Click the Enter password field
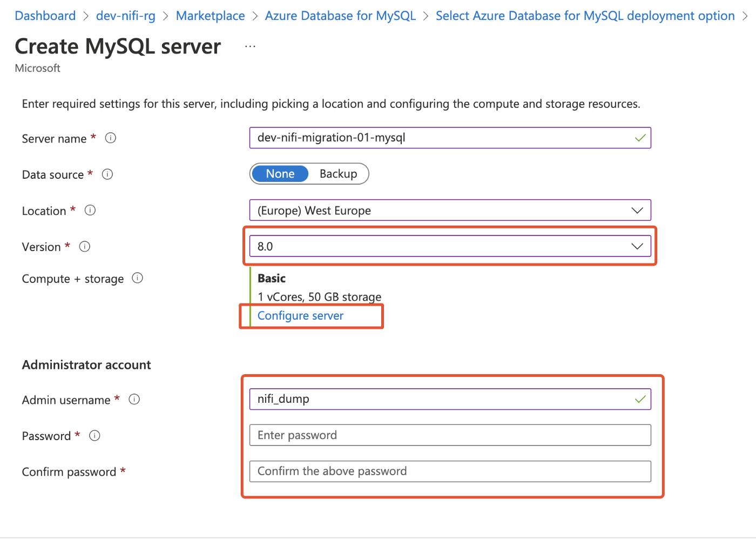The width and height of the screenshot is (756, 540). click(450, 435)
